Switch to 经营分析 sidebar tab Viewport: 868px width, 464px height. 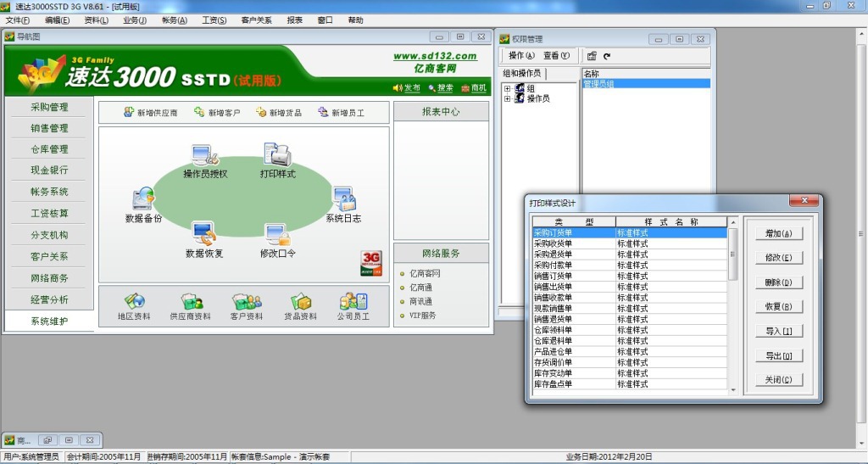coord(49,299)
